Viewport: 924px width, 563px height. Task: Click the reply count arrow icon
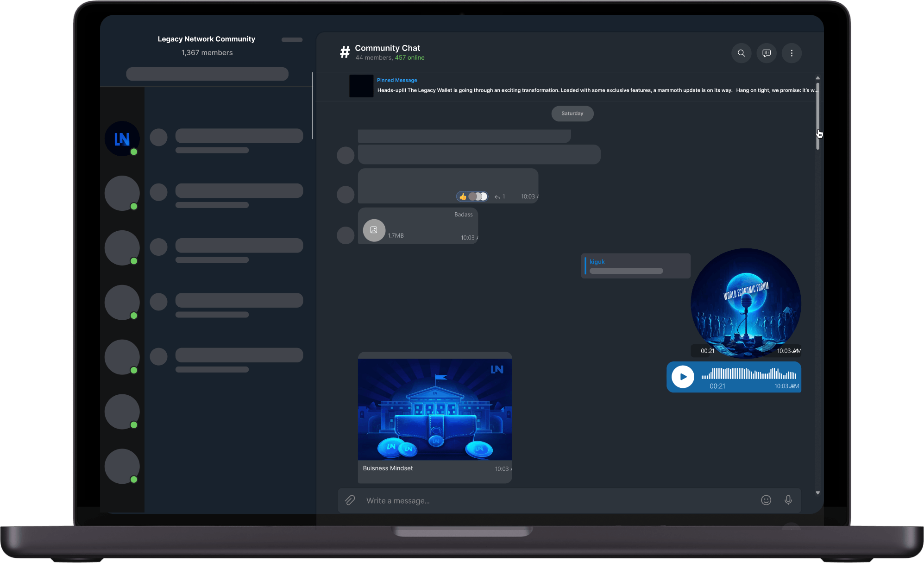pyautogui.click(x=497, y=197)
